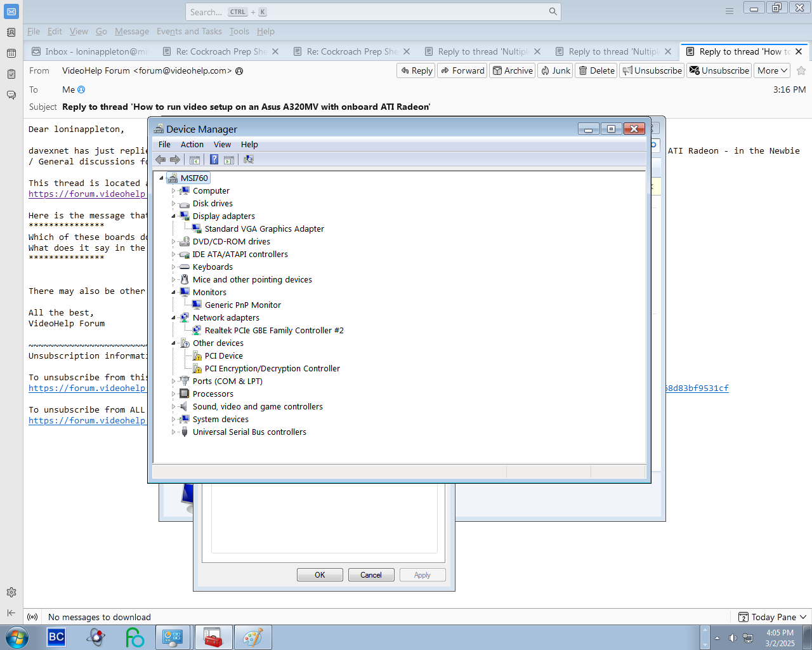The image size is (812, 650).
Task: Click the Forward message button
Action: click(x=462, y=70)
